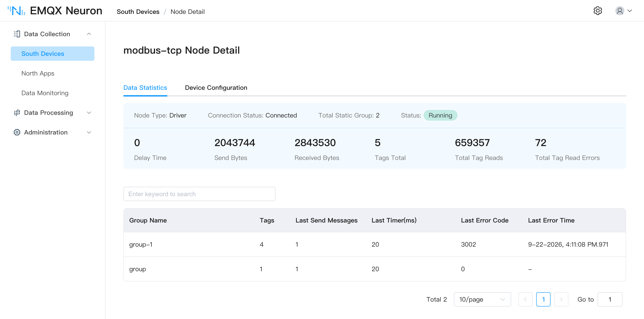Click the Total Tag Reads value 659357
Viewport: 644px width, 319px height.
472,143
